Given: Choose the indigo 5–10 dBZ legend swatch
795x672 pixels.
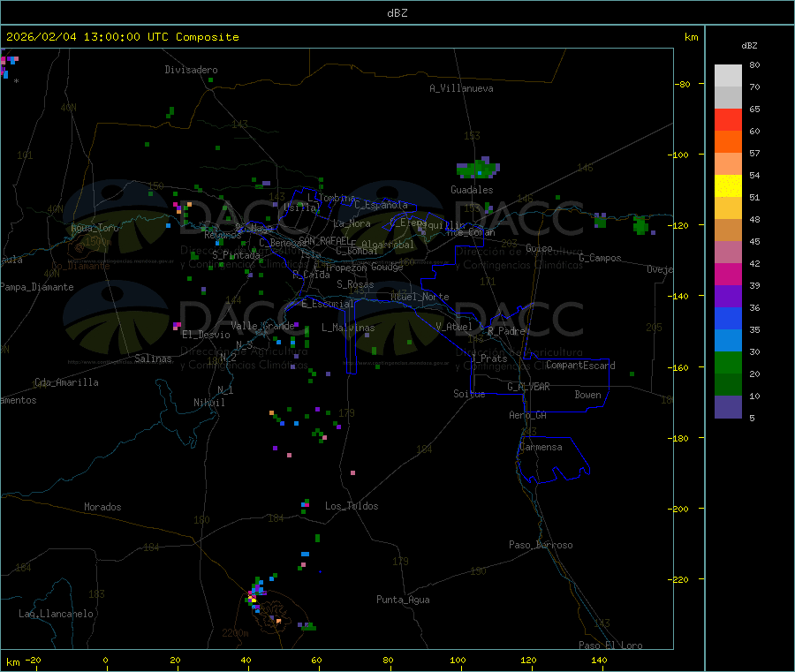Looking at the screenshot, I should (x=728, y=407).
